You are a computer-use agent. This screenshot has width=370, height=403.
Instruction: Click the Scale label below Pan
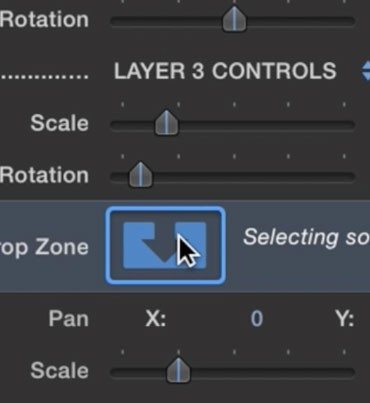pyautogui.click(x=59, y=371)
